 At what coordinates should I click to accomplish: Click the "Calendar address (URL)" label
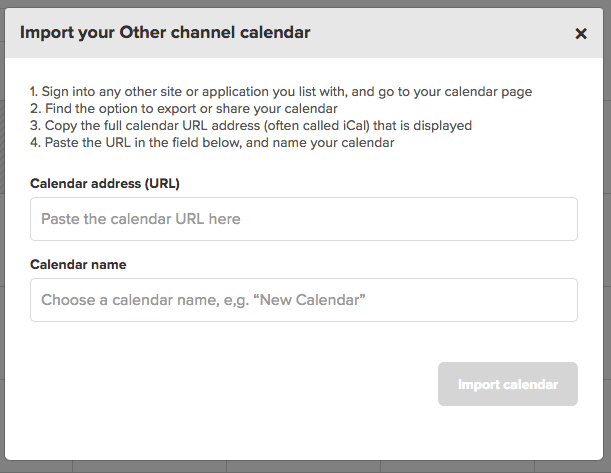point(105,184)
